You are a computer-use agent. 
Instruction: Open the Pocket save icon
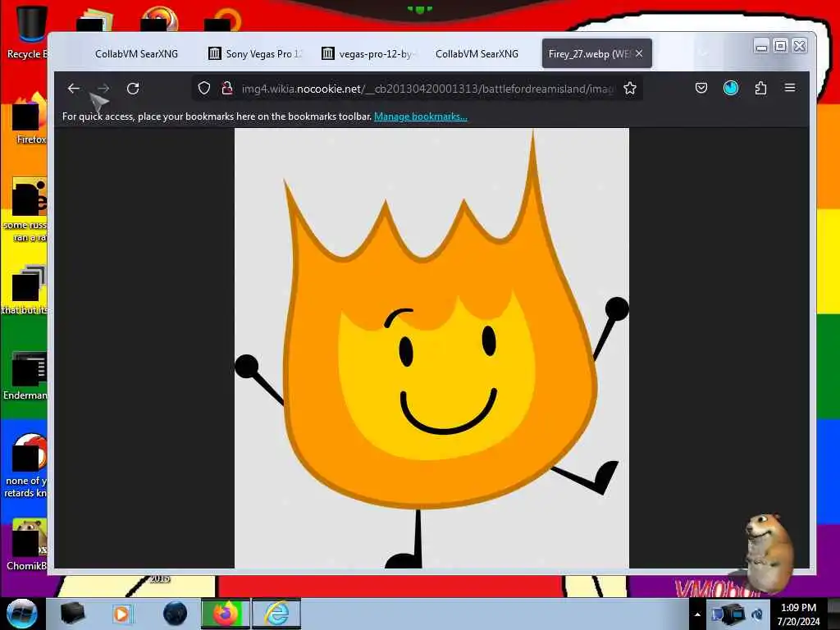point(701,88)
